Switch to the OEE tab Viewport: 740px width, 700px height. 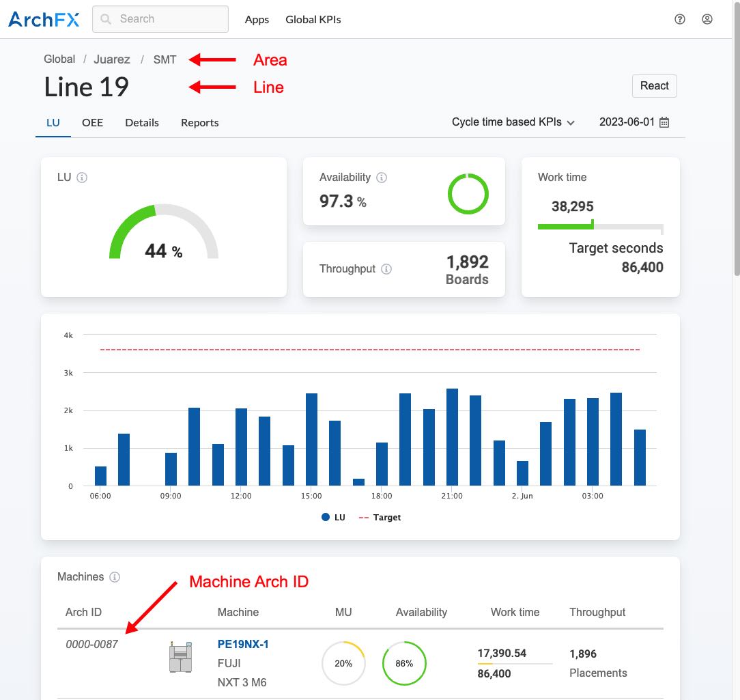tap(92, 123)
